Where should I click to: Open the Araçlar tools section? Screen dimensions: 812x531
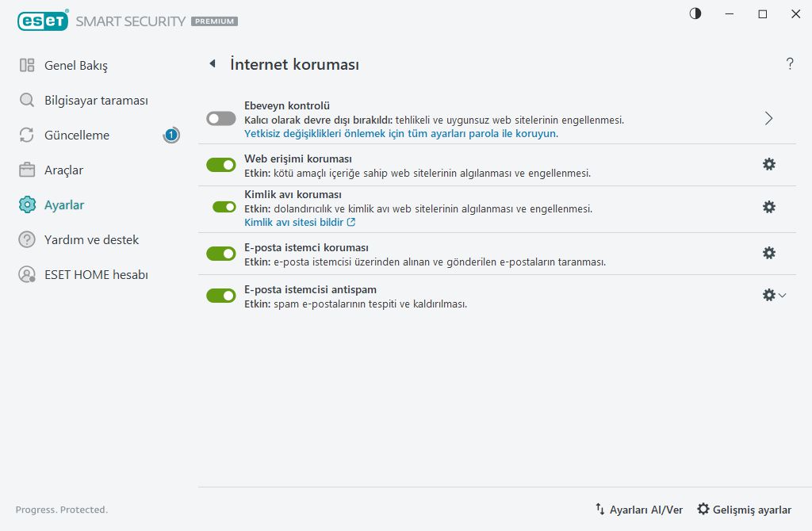[62, 170]
